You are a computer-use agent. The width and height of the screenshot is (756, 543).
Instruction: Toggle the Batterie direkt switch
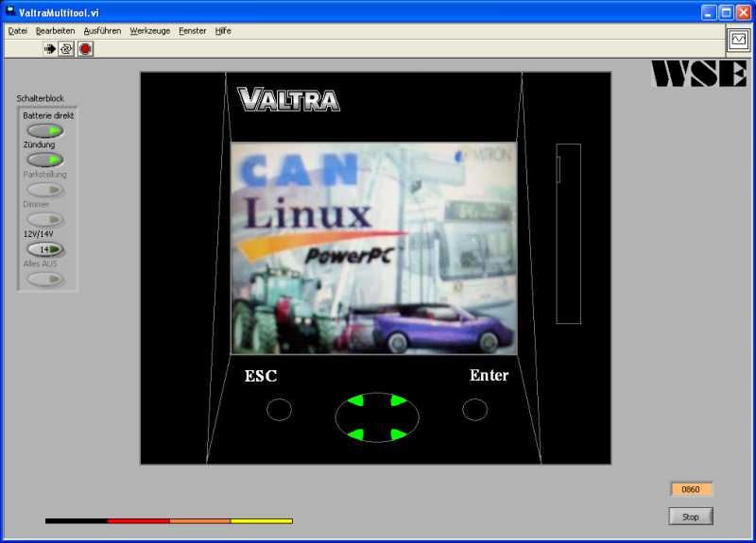click(45, 130)
